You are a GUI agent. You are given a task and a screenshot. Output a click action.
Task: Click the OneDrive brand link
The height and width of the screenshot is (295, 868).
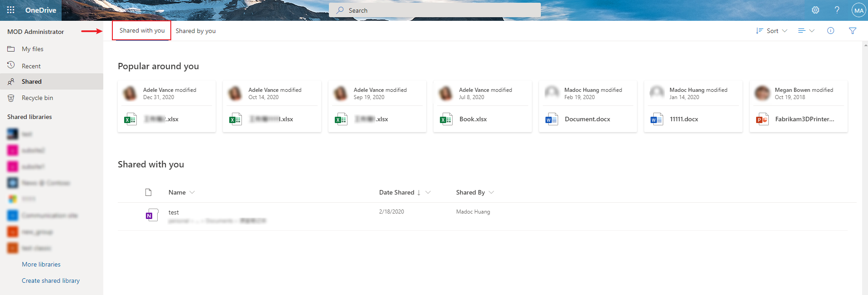[x=41, y=10]
